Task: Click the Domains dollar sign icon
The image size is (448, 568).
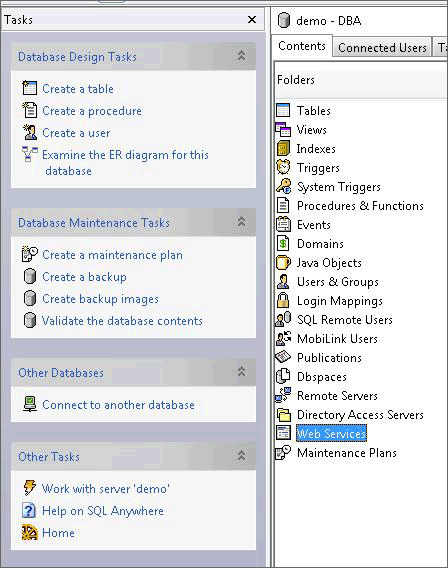Action: 283,243
